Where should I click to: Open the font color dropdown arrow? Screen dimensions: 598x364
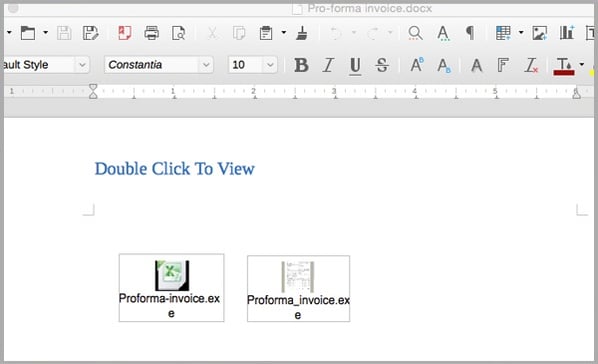[582, 64]
